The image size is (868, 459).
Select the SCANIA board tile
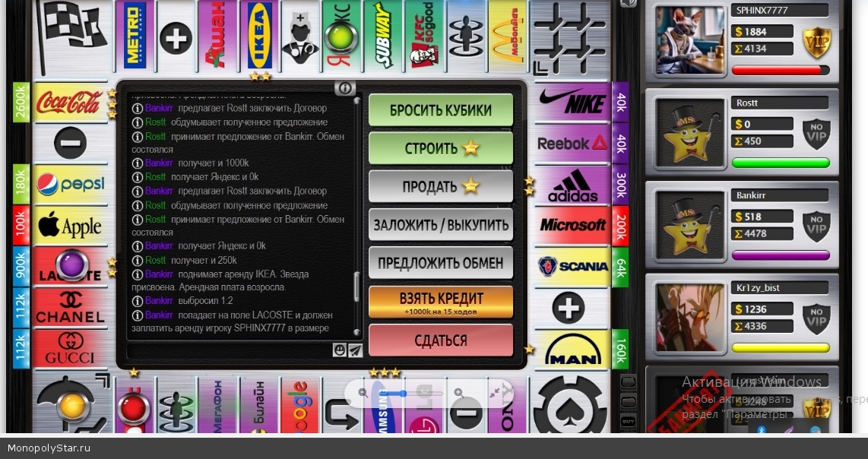[572, 267]
